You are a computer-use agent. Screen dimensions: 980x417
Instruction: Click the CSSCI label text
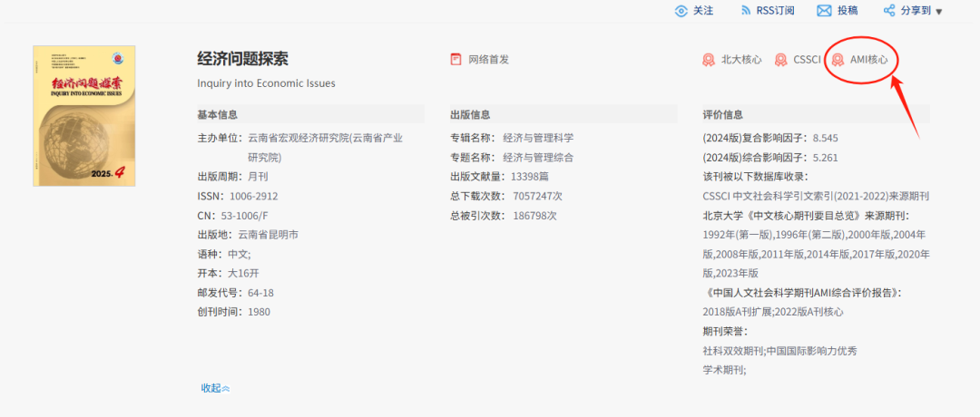807,60
